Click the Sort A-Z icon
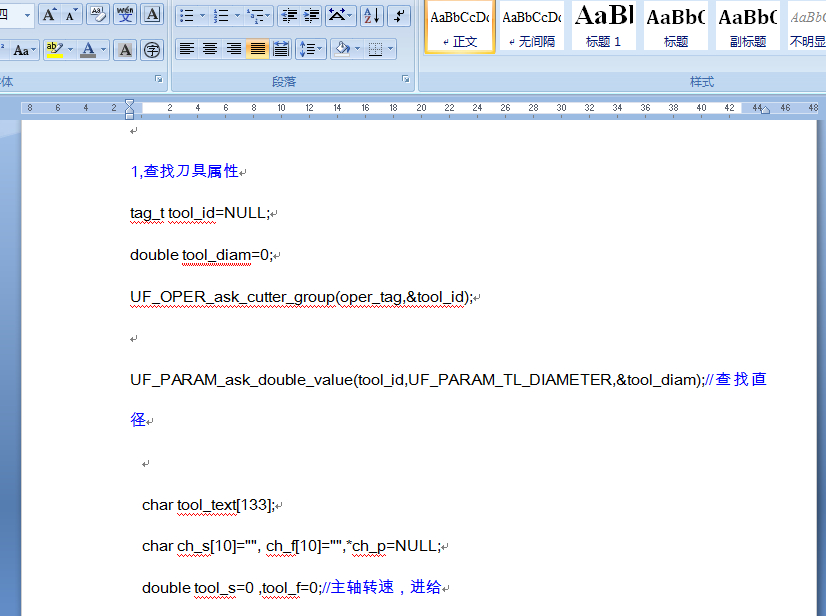This screenshot has width=826, height=616. point(371,15)
